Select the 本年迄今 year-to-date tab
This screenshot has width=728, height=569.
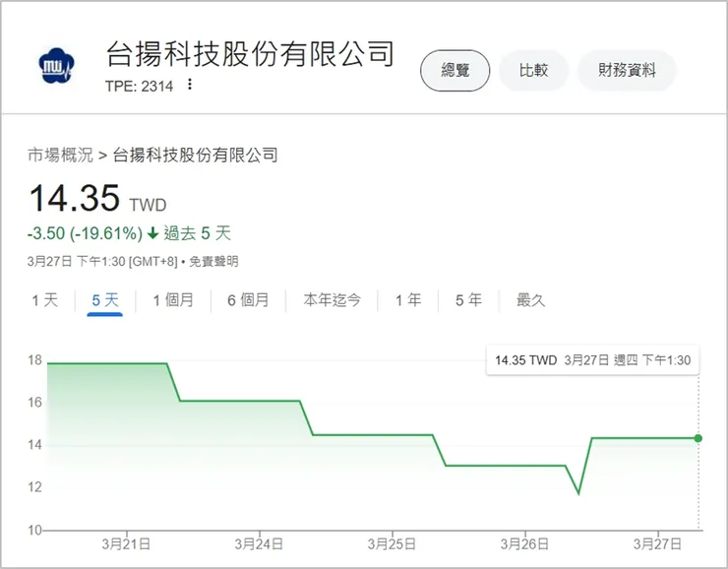click(x=332, y=300)
